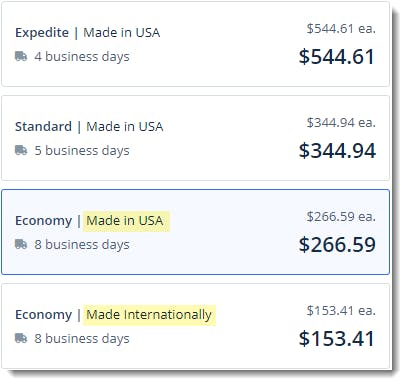Click the 4 business days lead time
Screen dimensions: 407x385
click(82, 57)
